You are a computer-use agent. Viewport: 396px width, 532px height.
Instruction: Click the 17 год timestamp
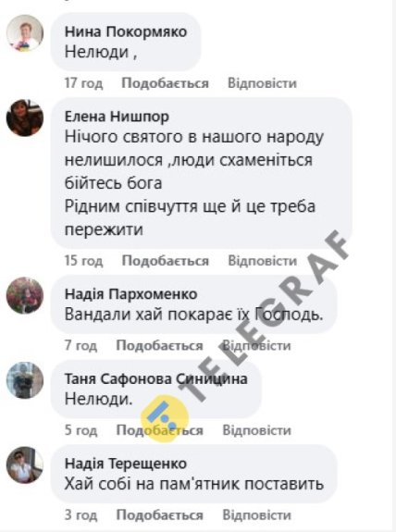pyautogui.click(x=83, y=83)
